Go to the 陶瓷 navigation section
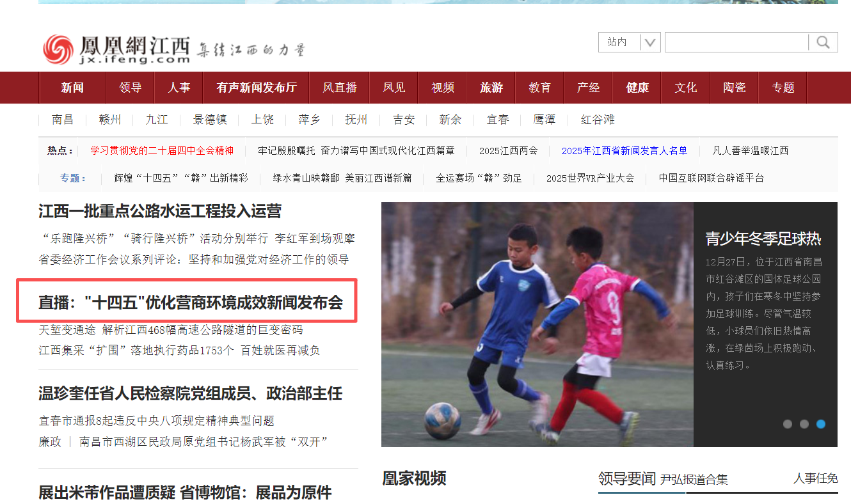This screenshot has width=851, height=504. (x=735, y=88)
